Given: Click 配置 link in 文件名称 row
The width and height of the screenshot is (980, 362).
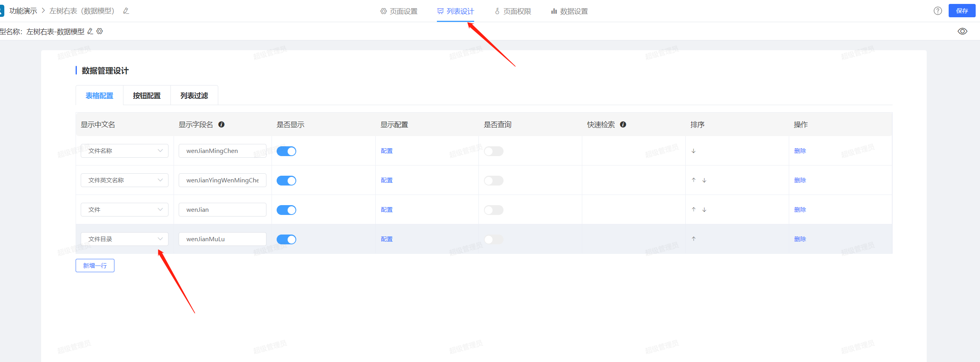Looking at the screenshot, I should [x=387, y=151].
